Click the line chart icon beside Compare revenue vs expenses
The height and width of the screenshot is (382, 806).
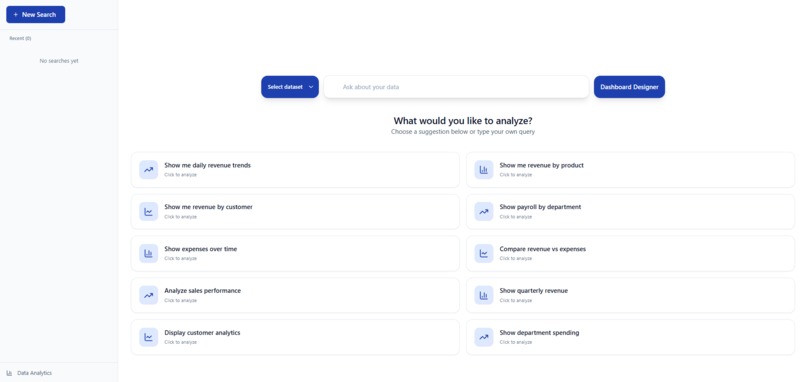[x=484, y=253]
